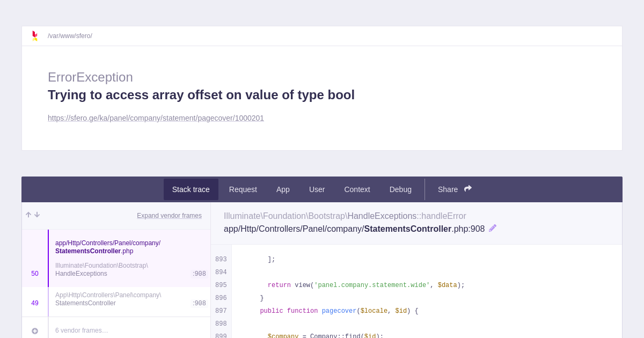The height and width of the screenshot is (338, 644).
Task: Open the Stack trace tab
Action: pos(191,189)
